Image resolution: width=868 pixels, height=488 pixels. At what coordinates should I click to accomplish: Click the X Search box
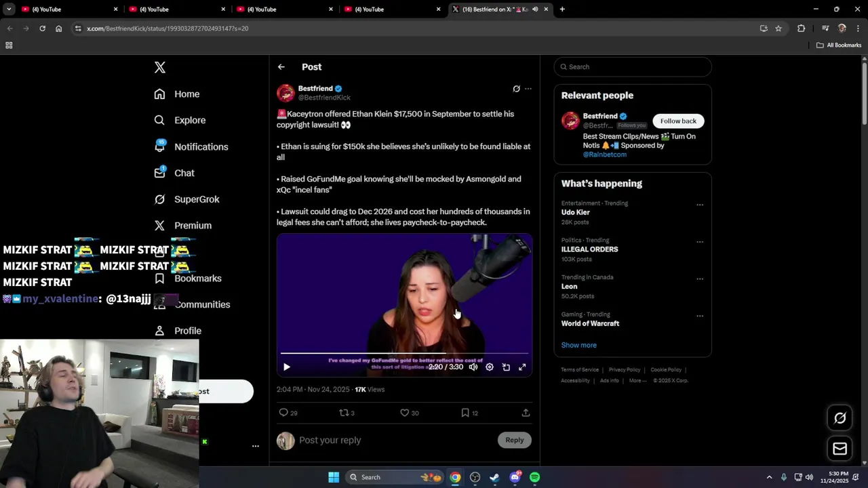pos(633,66)
